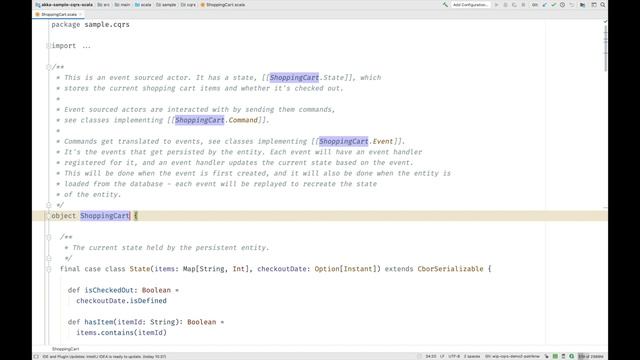Collapse the object ShoppingCart block
Screen dimensions: 640x360
(x=49, y=216)
